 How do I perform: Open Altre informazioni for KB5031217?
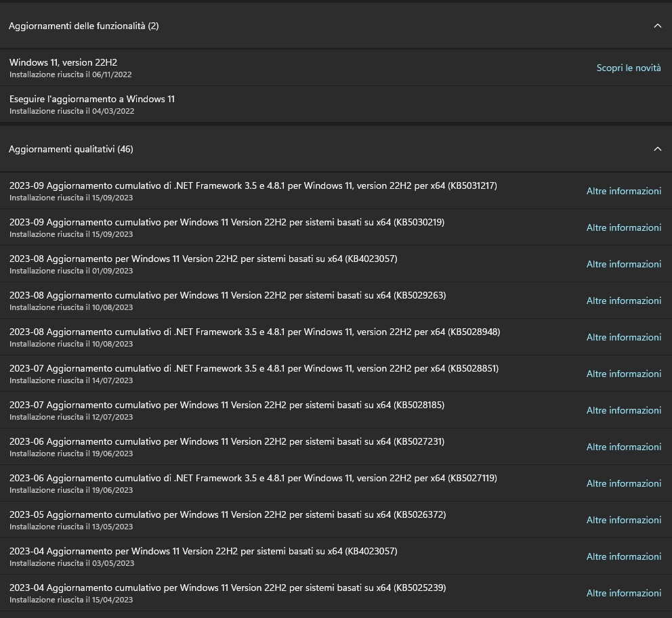623,191
